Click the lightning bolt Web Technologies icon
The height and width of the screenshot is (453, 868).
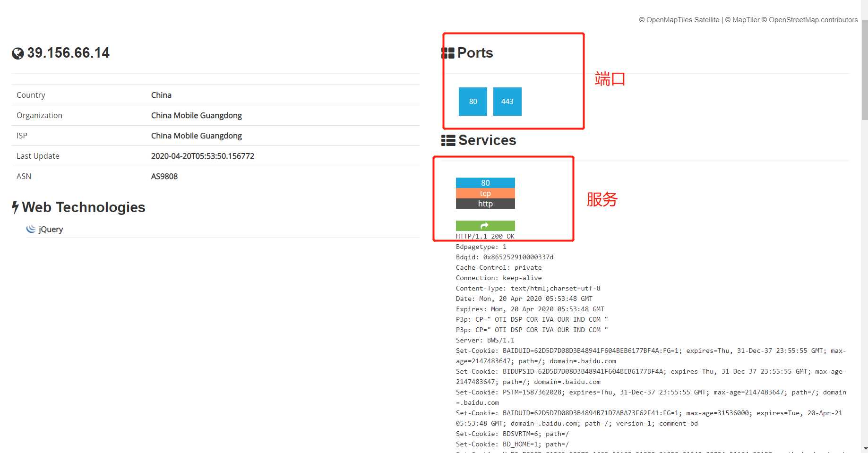pyautogui.click(x=16, y=207)
